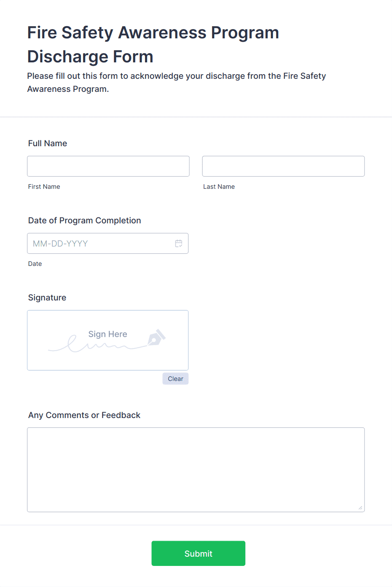The height and width of the screenshot is (587, 392).
Task: Click the handwritten squiggle signature illustration
Action: 97,344
